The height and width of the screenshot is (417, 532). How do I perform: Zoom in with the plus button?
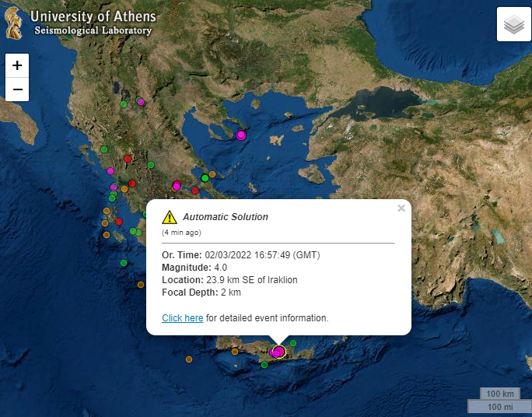tap(17, 65)
